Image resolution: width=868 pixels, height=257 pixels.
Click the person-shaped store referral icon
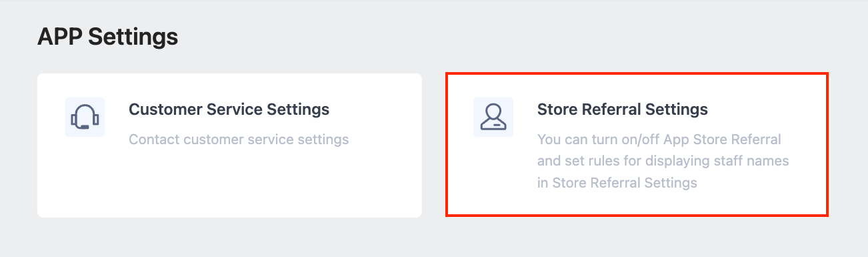click(493, 117)
